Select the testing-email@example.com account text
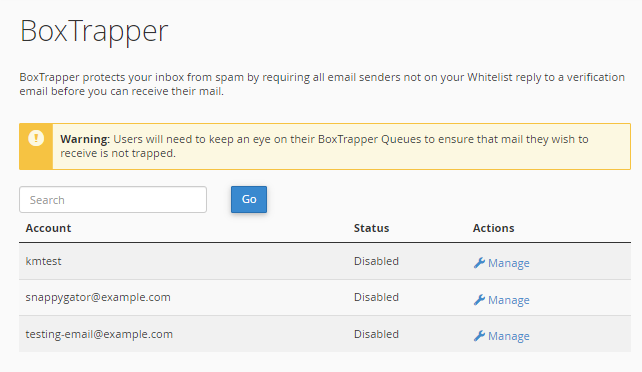This screenshot has height=372, width=642. tap(99, 334)
